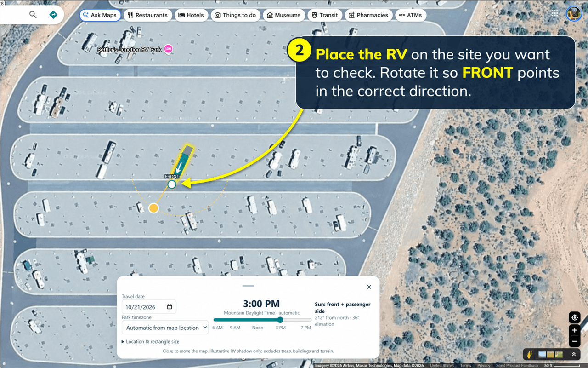Select the Restaurants filter chip
Screen dimensions: 588x368
click(148, 15)
